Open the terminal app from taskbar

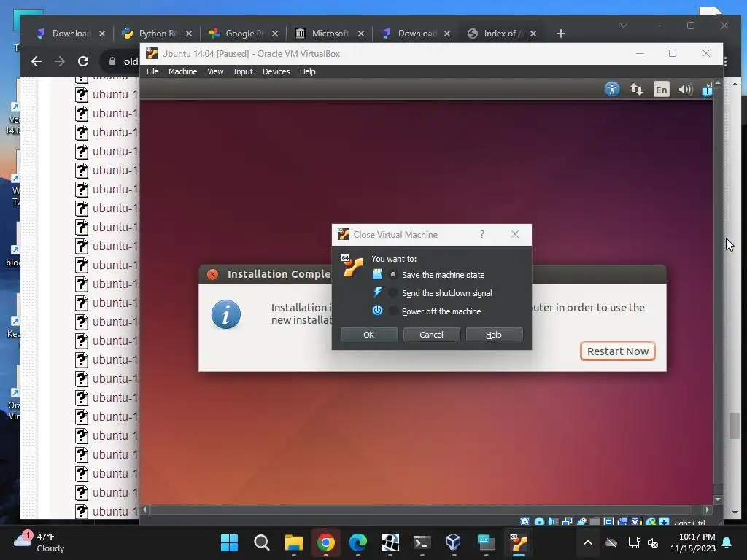(422, 542)
